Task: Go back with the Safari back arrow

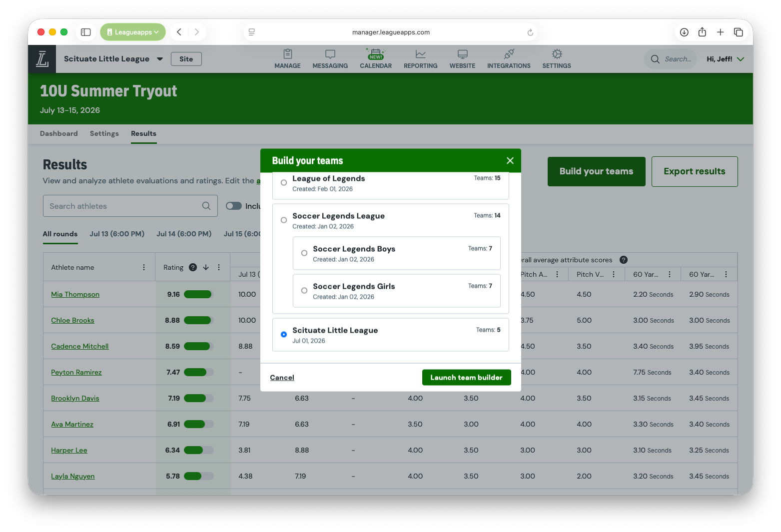Action: [x=179, y=32]
